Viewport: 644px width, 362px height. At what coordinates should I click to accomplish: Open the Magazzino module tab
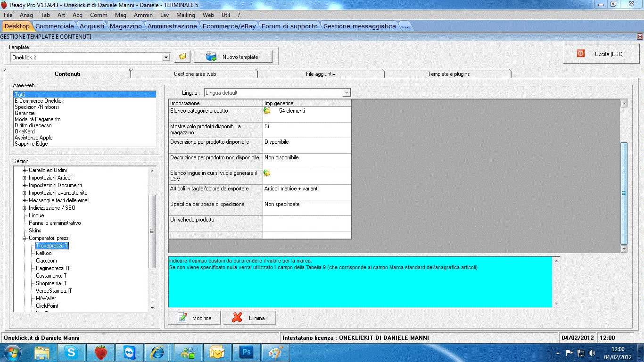tap(125, 26)
